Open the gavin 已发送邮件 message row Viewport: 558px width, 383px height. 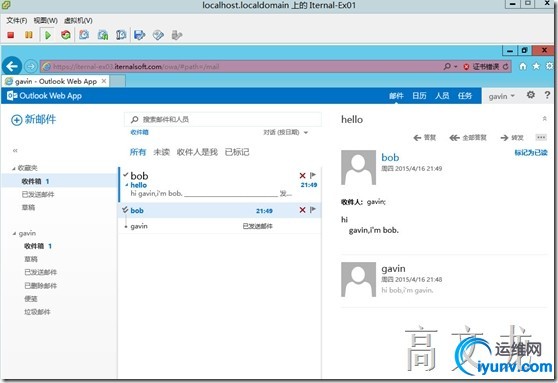[220, 226]
